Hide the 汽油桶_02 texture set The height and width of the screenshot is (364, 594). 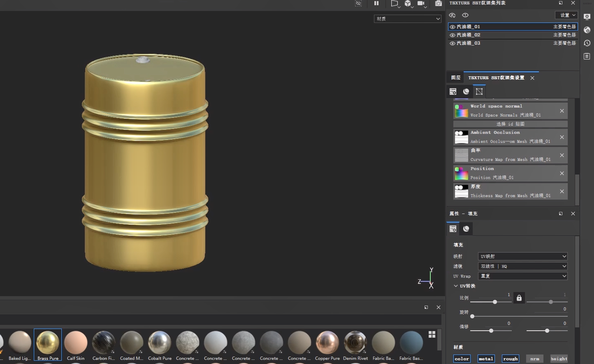(x=452, y=35)
